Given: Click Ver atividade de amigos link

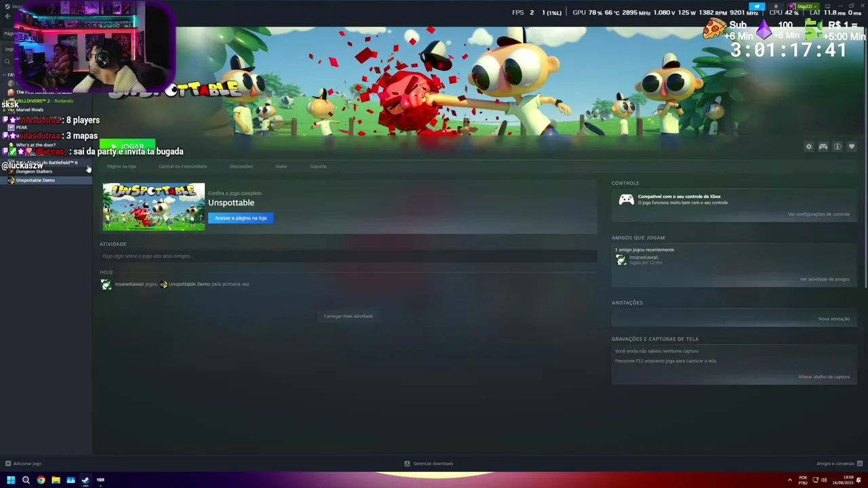Looking at the screenshot, I should click(x=825, y=279).
